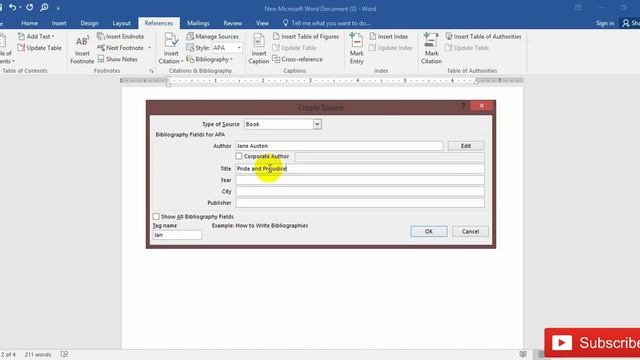Expand the Type of Source dropdown
The height and width of the screenshot is (360, 640).
point(317,124)
